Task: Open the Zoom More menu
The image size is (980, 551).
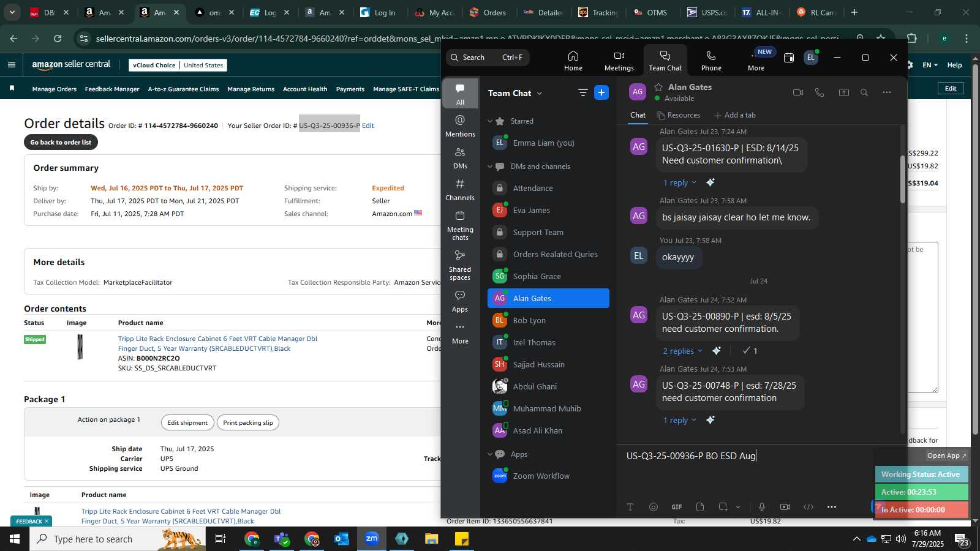Action: (x=756, y=61)
